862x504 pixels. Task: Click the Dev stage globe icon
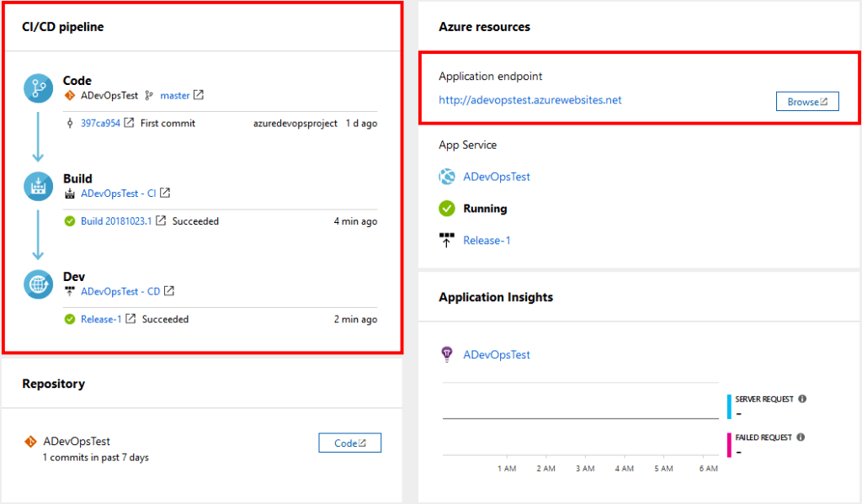coord(37,284)
